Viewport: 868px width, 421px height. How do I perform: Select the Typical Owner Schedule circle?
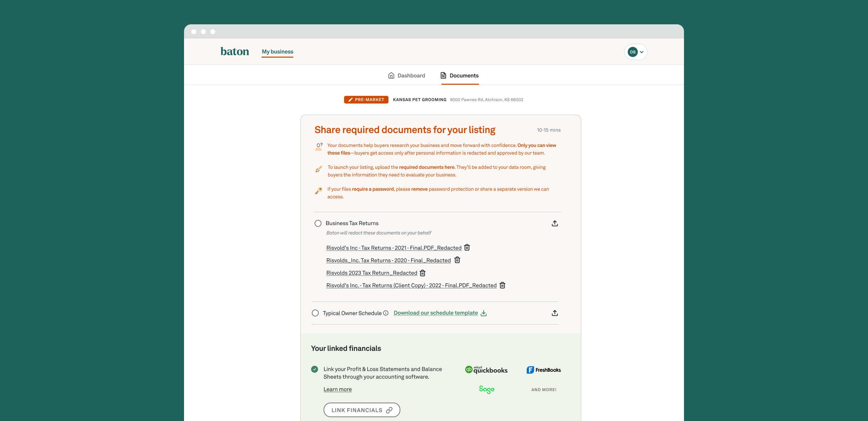pyautogui.click(x=315, y=313)
